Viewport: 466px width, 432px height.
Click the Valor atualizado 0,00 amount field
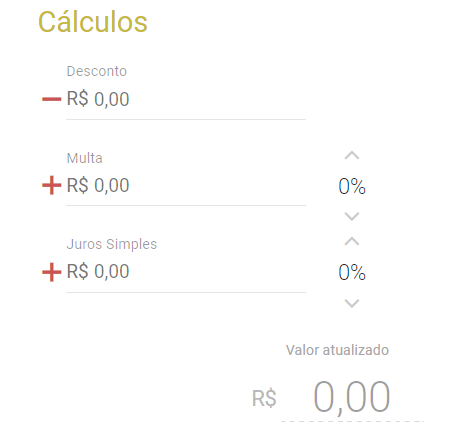[352, 397]
